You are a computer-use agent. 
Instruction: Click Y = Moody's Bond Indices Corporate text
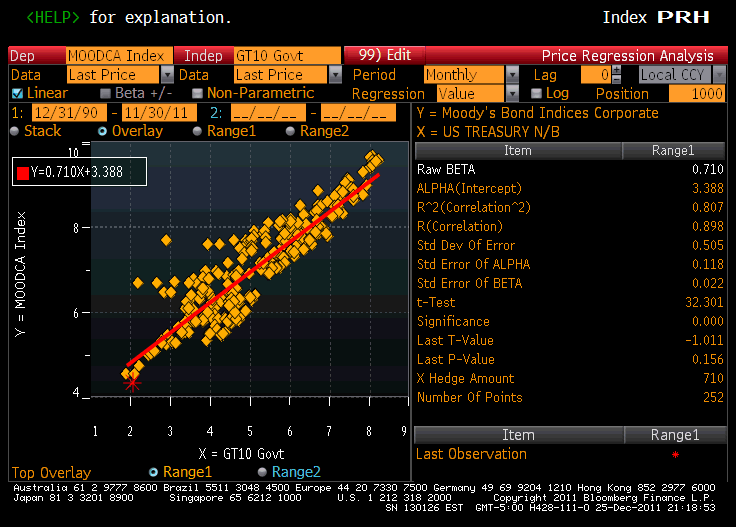pos(537,113)
